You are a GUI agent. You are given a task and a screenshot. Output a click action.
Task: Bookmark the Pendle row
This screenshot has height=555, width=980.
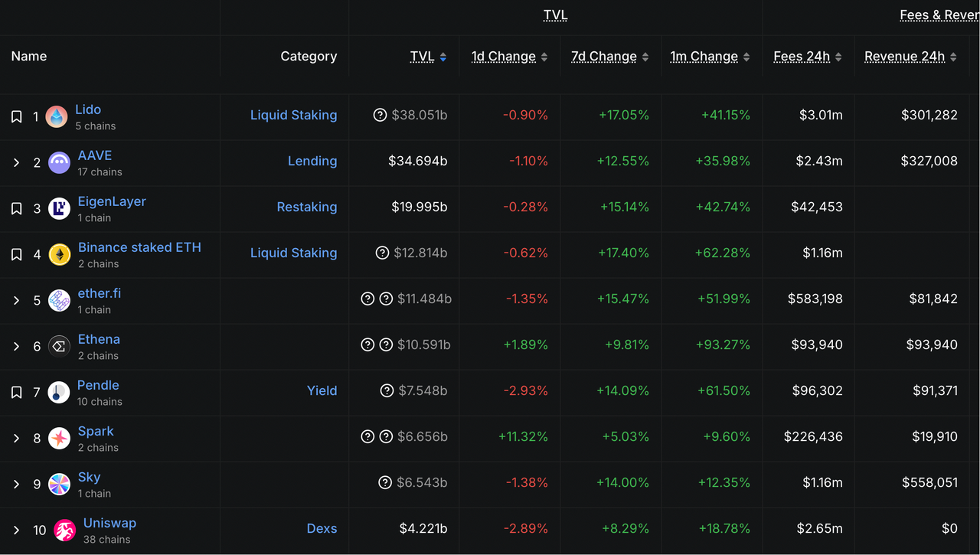(x=16, y=392)
